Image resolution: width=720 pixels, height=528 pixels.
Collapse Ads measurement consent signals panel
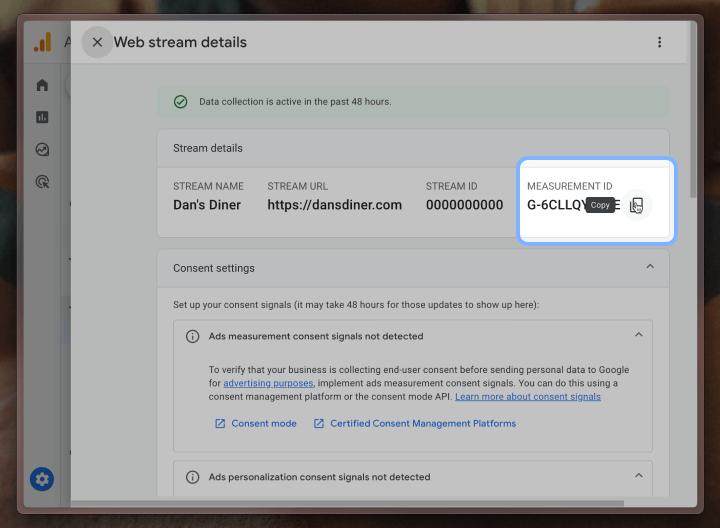point(638,335)
